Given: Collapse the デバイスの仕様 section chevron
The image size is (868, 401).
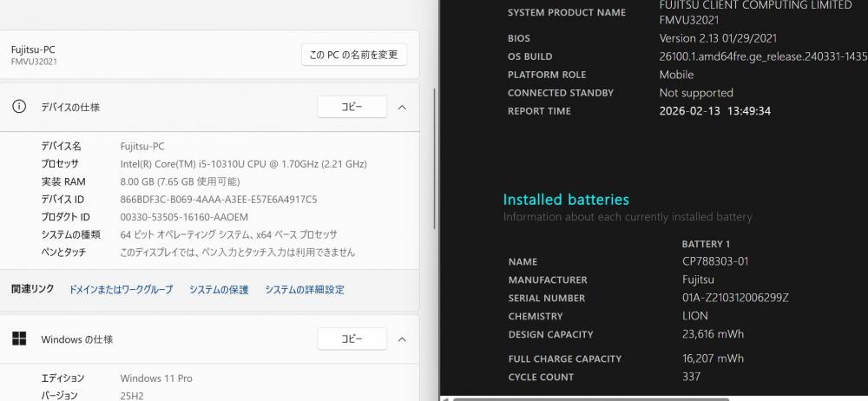Looking at the screenshot, I should [402, 107].
